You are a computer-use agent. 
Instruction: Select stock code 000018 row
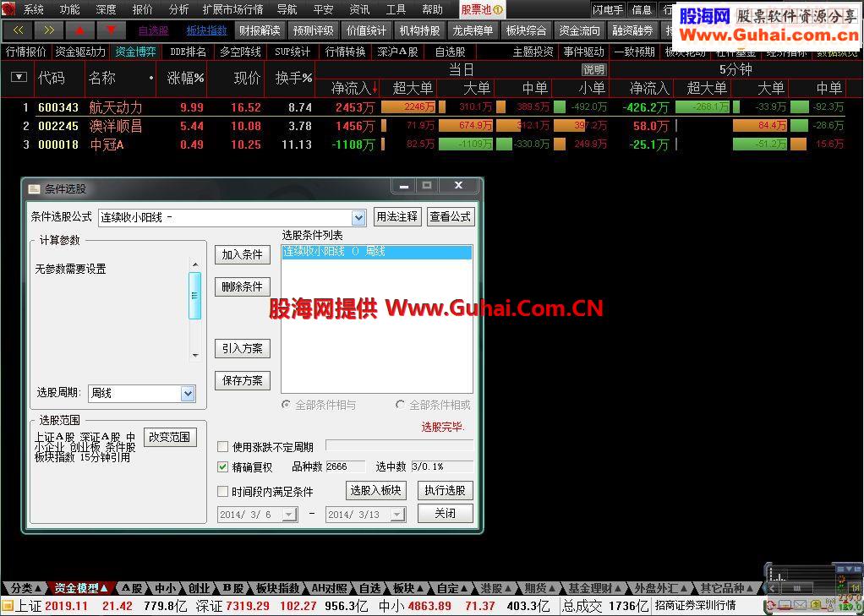tap(432, 144)
